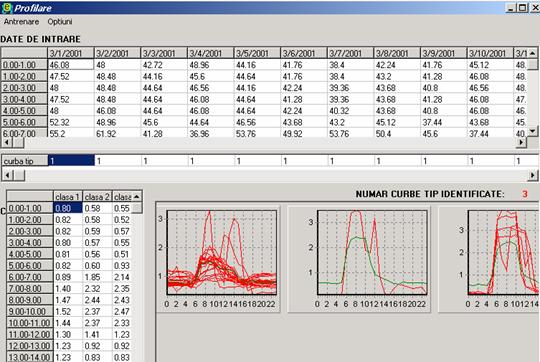
Task: Click the right arrow of the curba tip scrollbar
Action: (x=533, y=175)
